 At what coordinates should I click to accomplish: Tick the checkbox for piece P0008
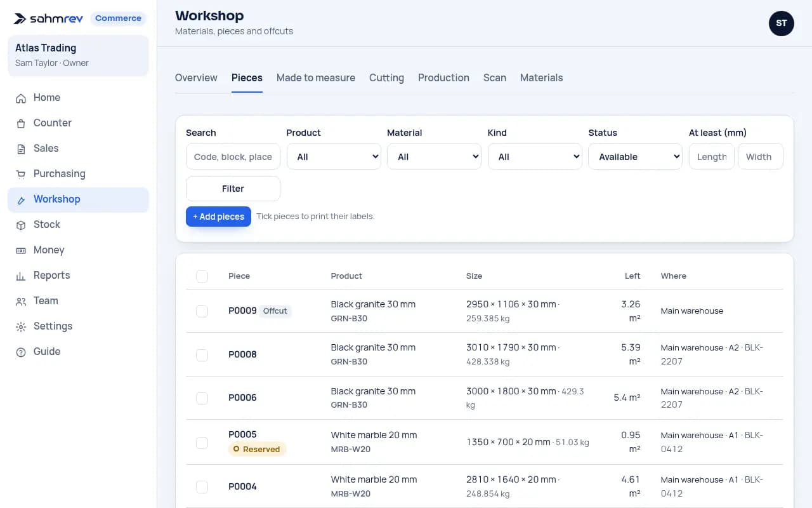tap(202, 355)
